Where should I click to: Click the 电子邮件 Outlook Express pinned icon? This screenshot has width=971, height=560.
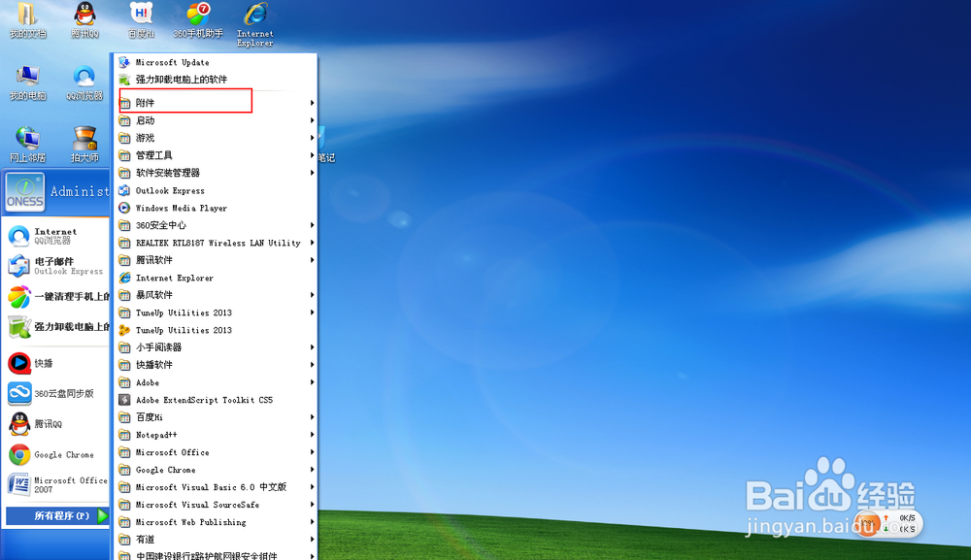19,266
